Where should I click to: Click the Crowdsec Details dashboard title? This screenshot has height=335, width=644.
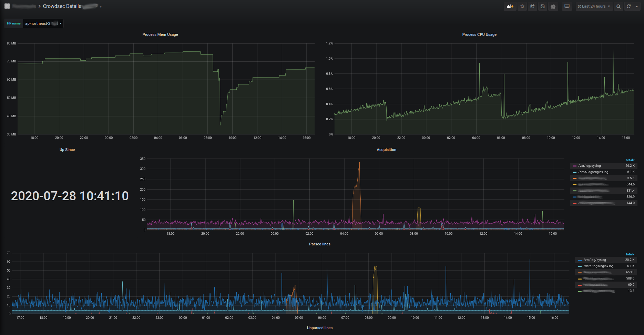click(x=62, y=6)
